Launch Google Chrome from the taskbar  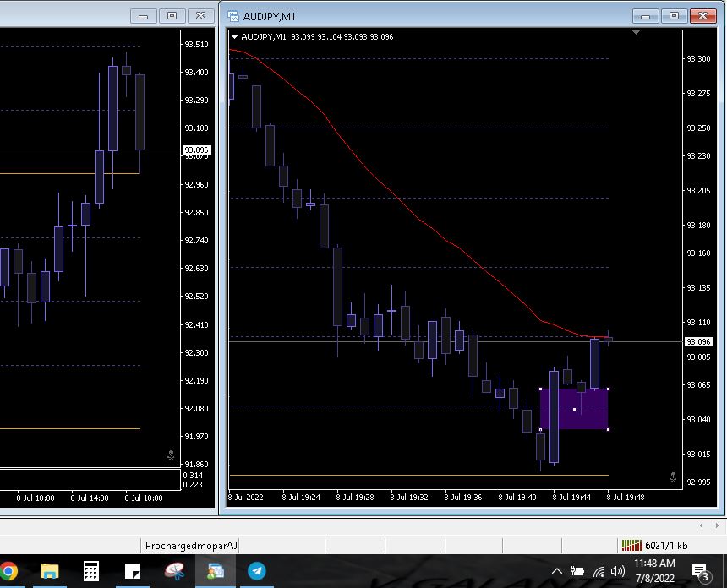tap(8, 570)
